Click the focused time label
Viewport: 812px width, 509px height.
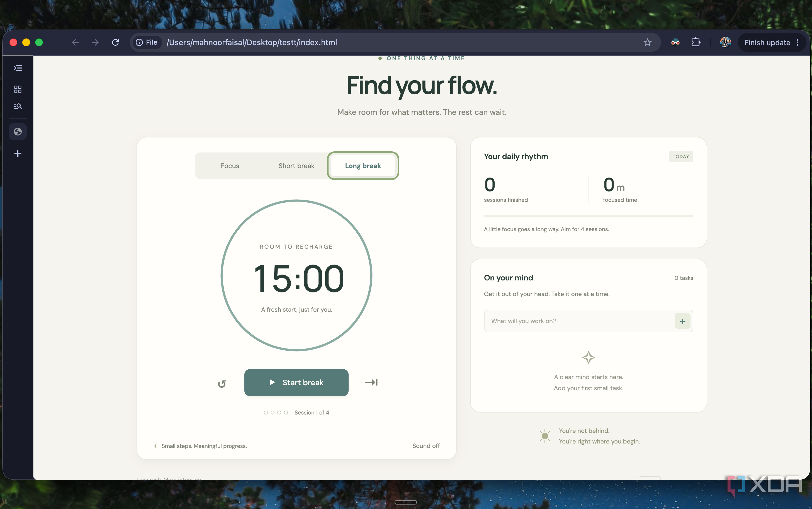click(x=620, y=200)
